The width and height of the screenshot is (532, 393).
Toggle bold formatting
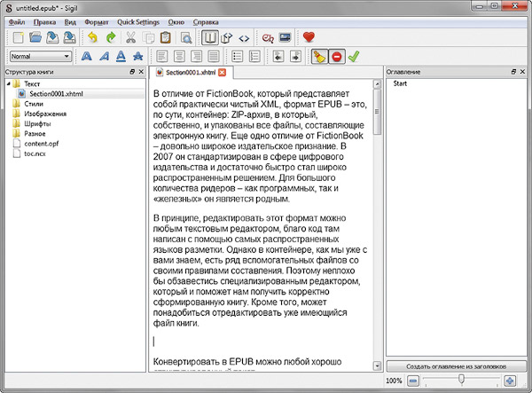[x=87, y=57]
